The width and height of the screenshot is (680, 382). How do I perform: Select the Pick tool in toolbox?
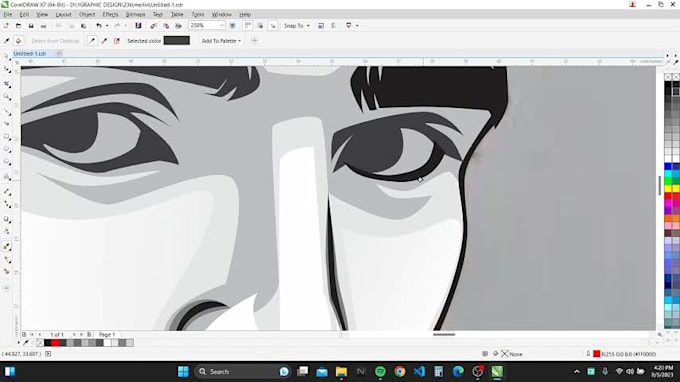7,57
